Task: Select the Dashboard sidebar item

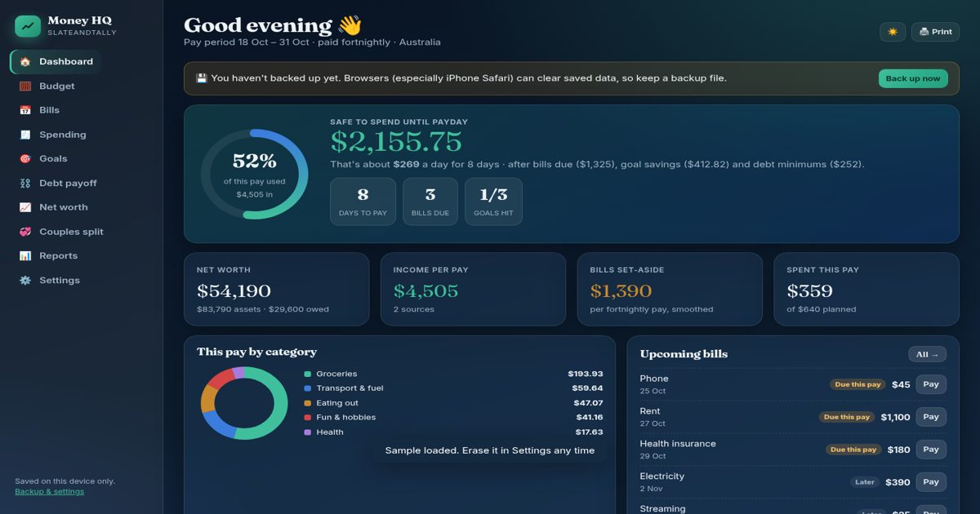Action: tap(56, 61)
